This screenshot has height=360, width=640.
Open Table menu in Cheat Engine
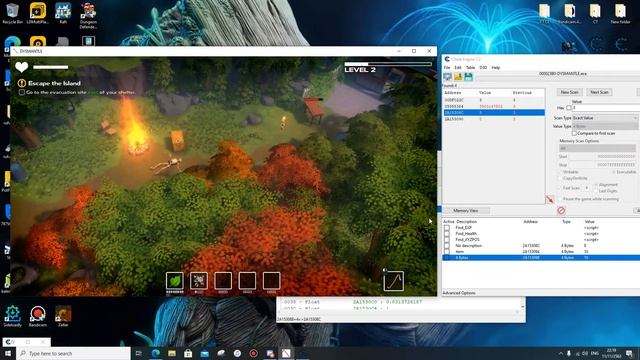pos(470,67)
